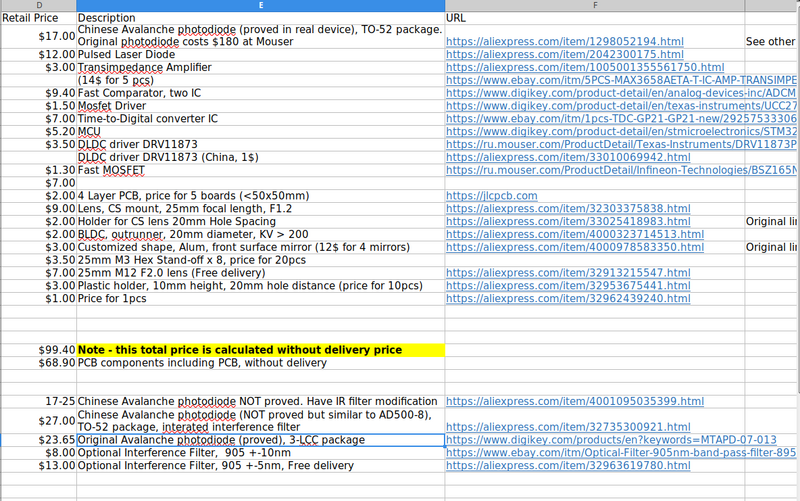The image size is (800, 501).
Task: Select the 'URL' header cell
Action: [x=595, y=18]
